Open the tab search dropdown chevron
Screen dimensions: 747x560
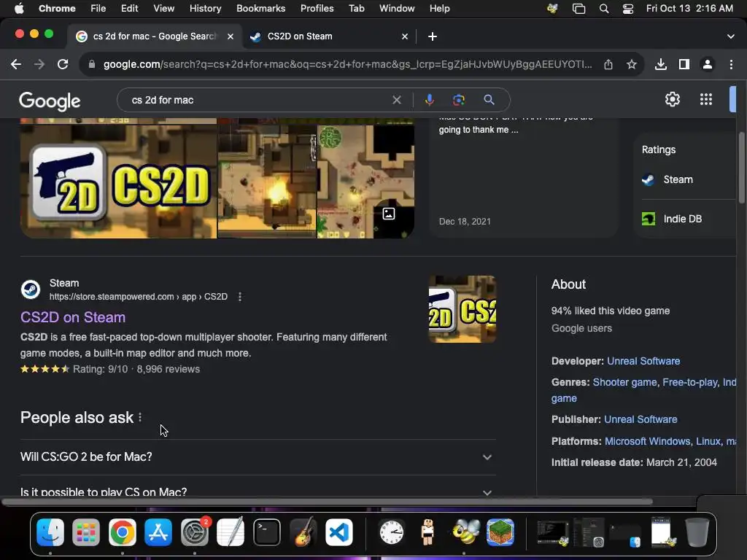731,36
